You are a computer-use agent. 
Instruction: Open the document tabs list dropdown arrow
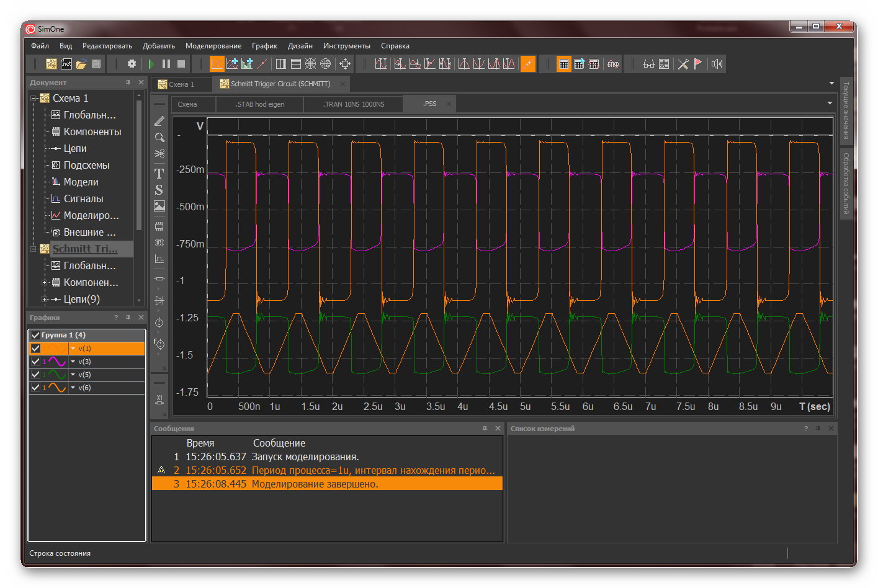point(831,83)
